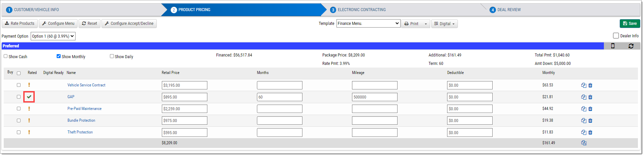Click the green rated checkmark for GAP
This screenshot has width=644, height=156.
tap(29, 97)
